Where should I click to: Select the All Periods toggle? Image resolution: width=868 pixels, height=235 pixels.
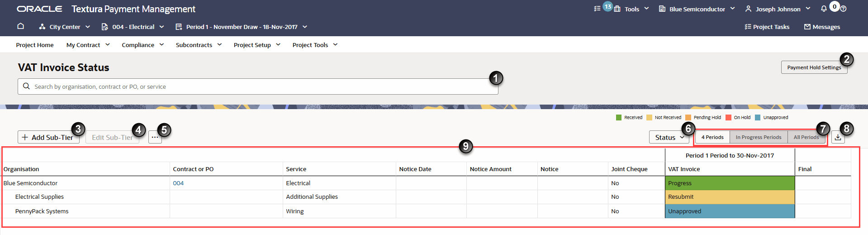point(806,137)
